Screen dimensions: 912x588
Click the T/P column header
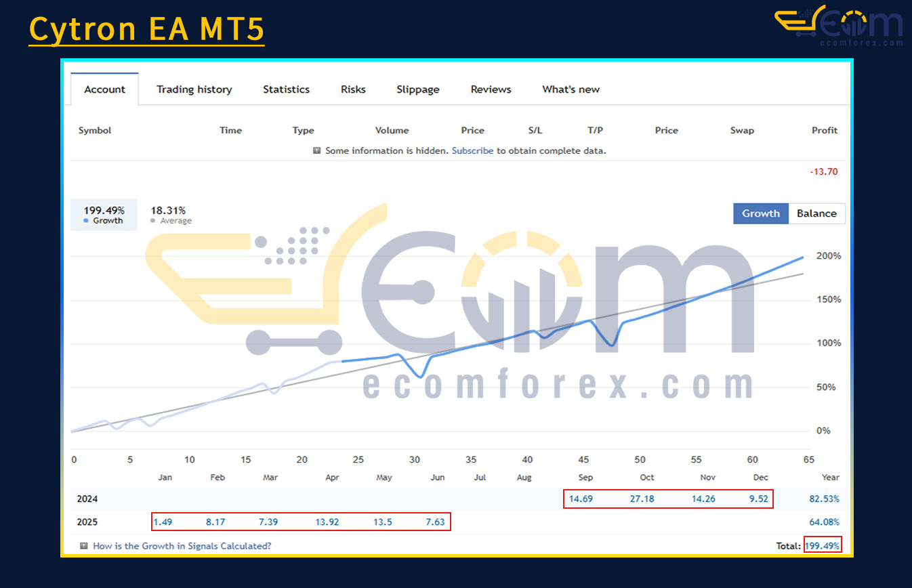tap(595, 130)
